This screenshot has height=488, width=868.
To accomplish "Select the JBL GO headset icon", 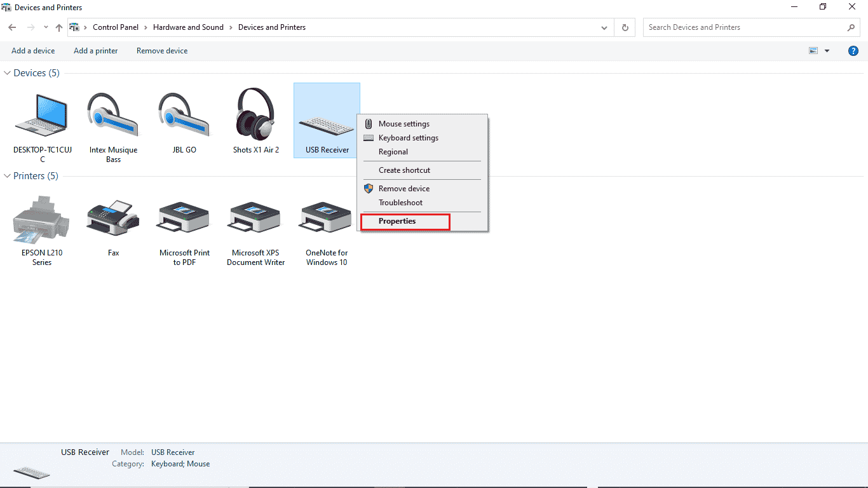I will tap(184, 115).
